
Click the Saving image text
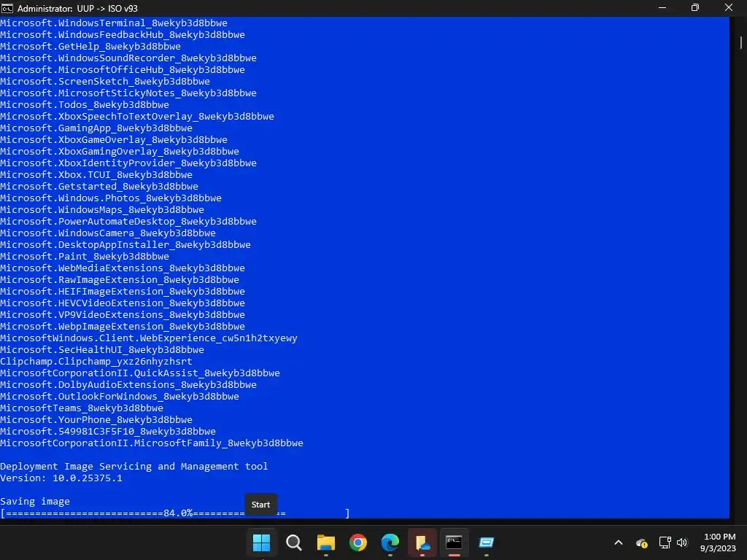[35, 502]
